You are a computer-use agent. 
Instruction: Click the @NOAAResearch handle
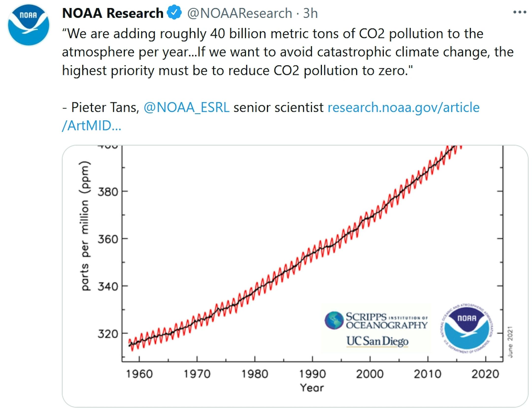(239, 13)
